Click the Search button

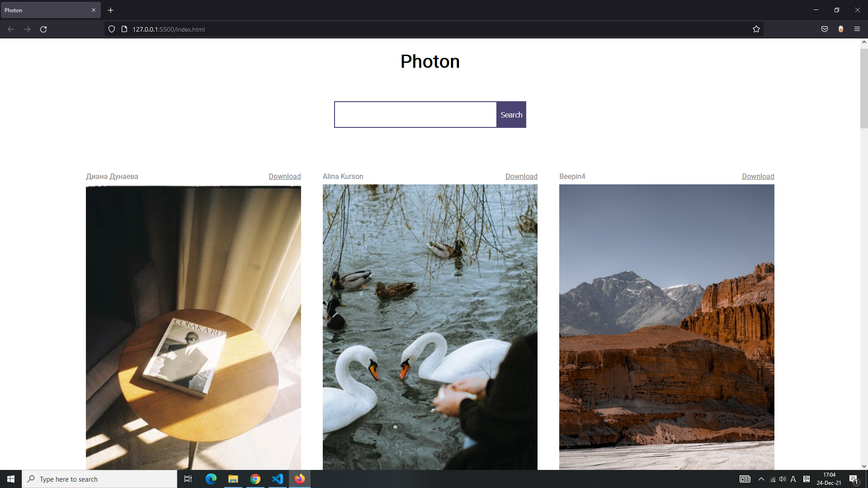(x=511, y=114)
